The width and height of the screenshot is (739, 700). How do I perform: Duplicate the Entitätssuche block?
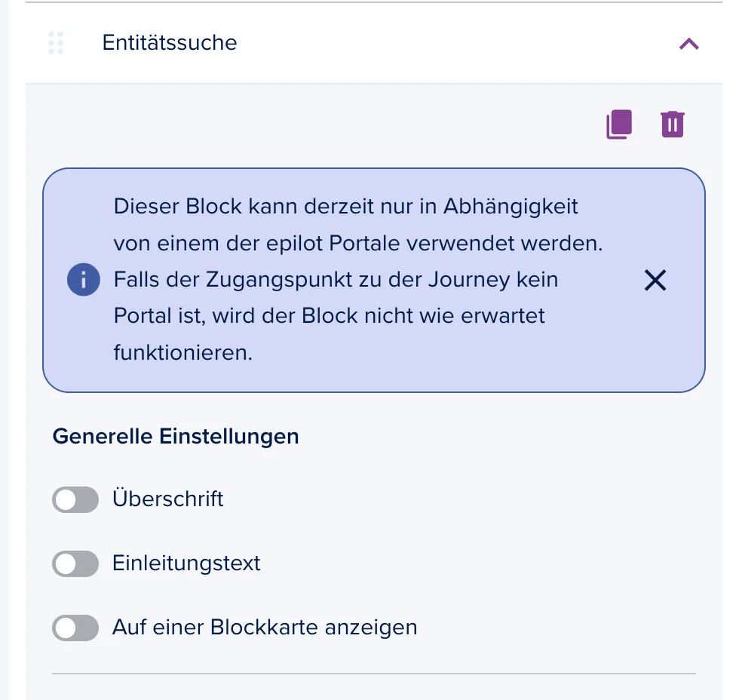click(619, 124)
